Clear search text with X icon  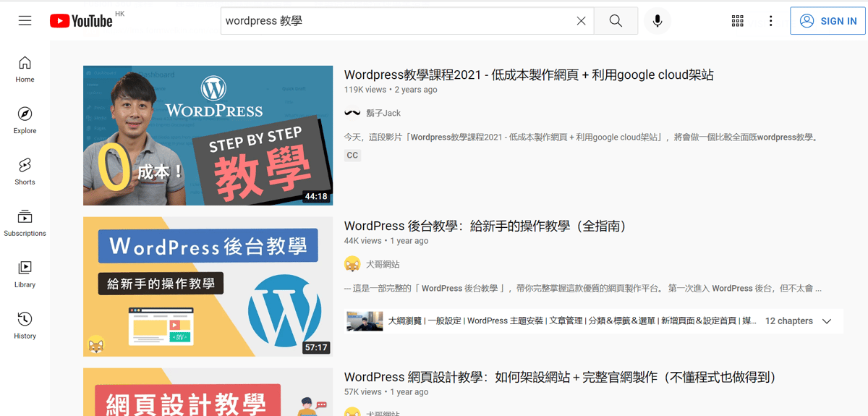(581, 21)
